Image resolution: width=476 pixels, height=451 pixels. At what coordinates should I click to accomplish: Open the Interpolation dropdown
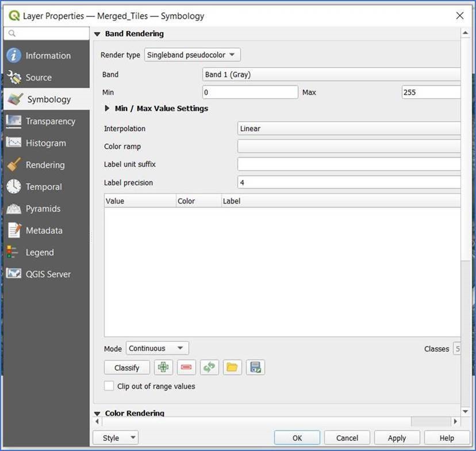pos(349,128)
